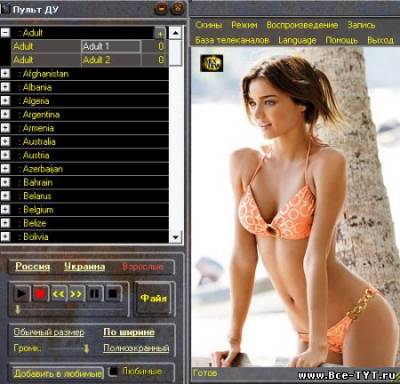Click the fast-forward double-arrow button

coord(76,294)
